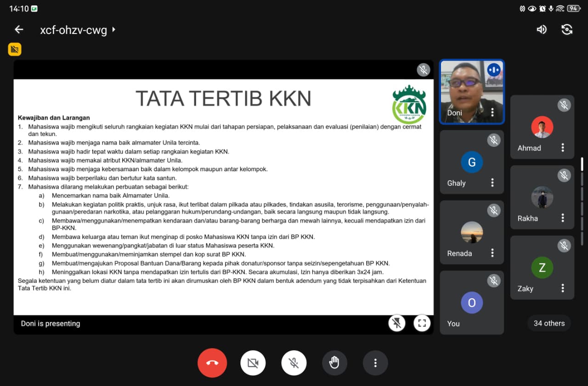This screenshot has width=588, height=386.
Task: Click the alarm icon in status bar
Action: point(543,8)
